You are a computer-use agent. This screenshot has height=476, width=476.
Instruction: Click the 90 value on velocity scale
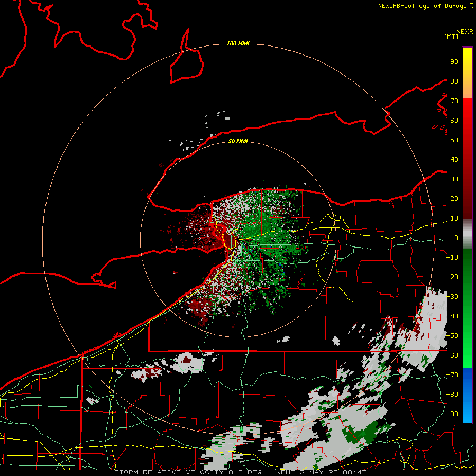click(x=454, y=62)
